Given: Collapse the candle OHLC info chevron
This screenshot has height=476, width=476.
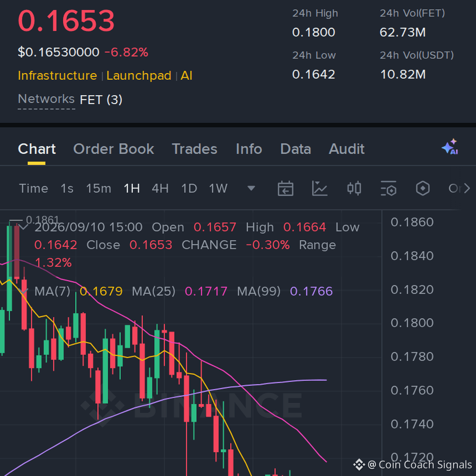Looking at the screenshot, I should (23, 227).
